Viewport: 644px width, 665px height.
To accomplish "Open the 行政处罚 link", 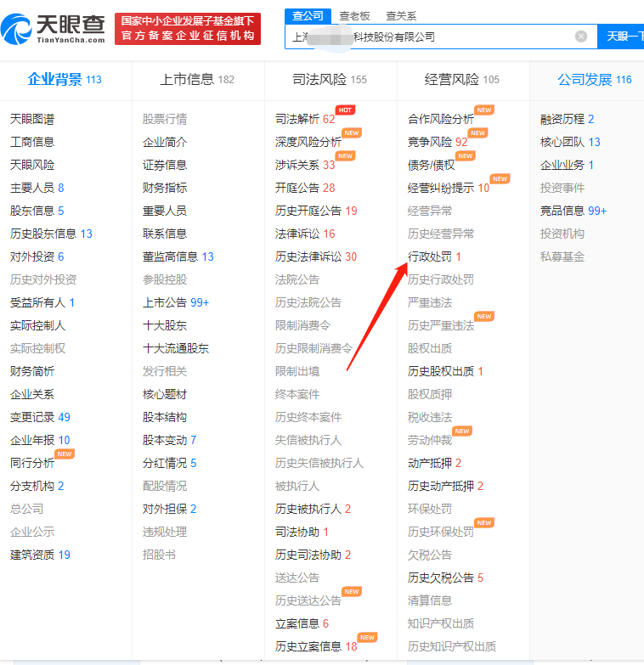I will (430, 256).
